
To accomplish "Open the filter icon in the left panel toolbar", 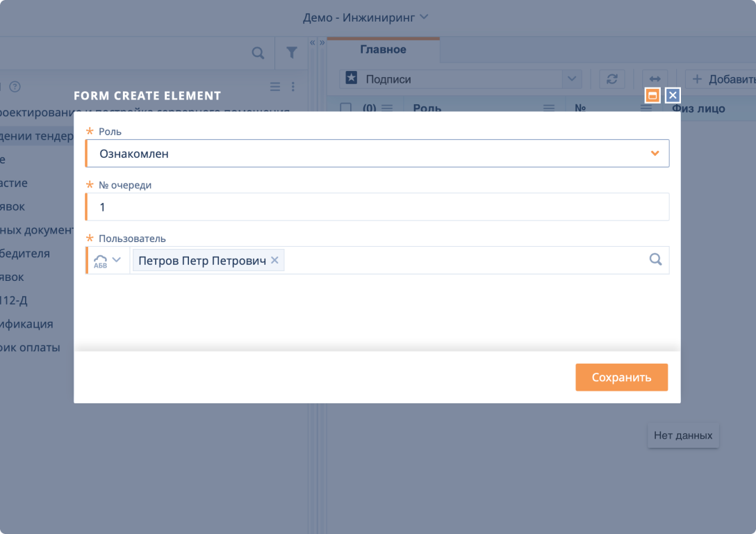I will point(291,53).
